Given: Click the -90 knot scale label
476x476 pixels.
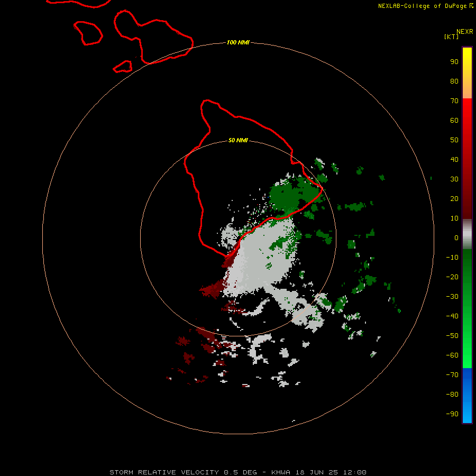Looking at the screenshot, I should click(452, 414).
